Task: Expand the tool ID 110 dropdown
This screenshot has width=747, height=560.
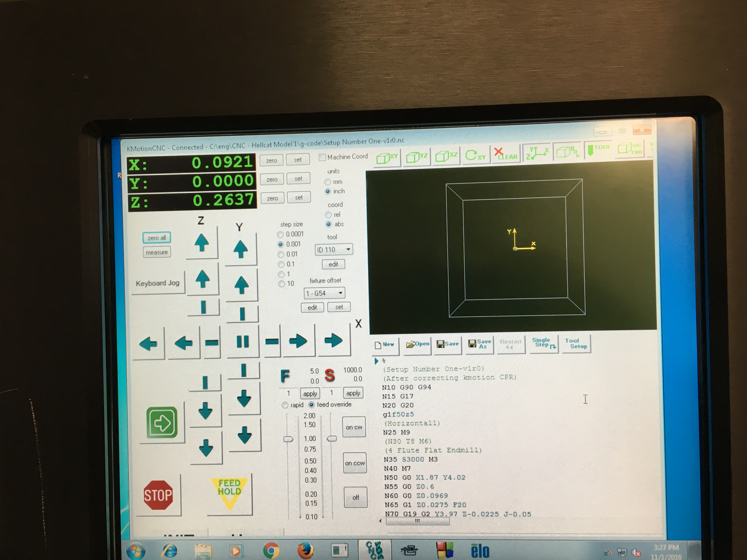Action: 348,249
